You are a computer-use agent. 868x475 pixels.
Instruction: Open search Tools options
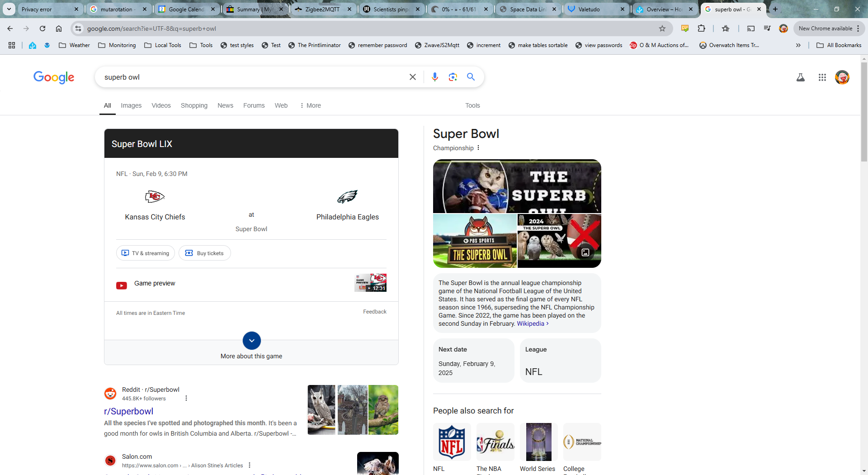472,105
